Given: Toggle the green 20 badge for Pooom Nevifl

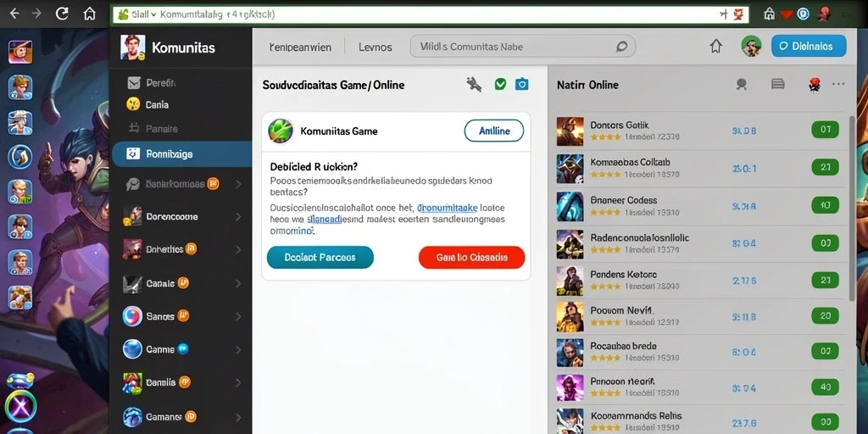Looking at the screenshot, I should [826, 316].
